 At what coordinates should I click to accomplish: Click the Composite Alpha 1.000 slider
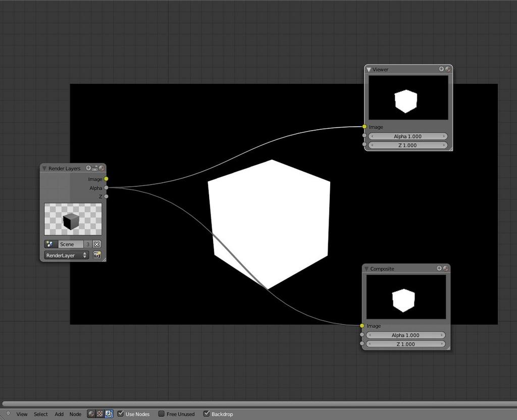coord(405,335)
